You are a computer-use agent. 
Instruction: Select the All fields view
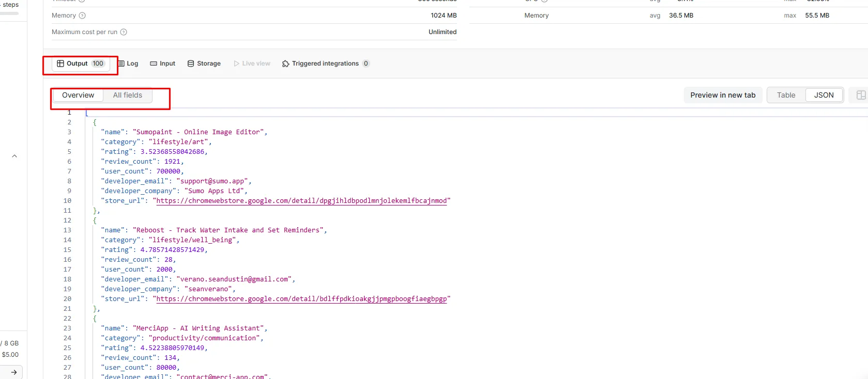coord(128,95)
